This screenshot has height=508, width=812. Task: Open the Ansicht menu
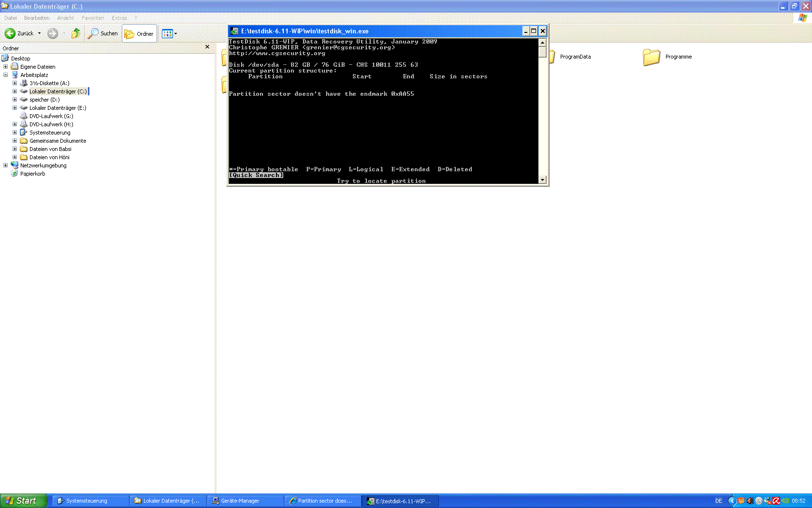(66, 18)
